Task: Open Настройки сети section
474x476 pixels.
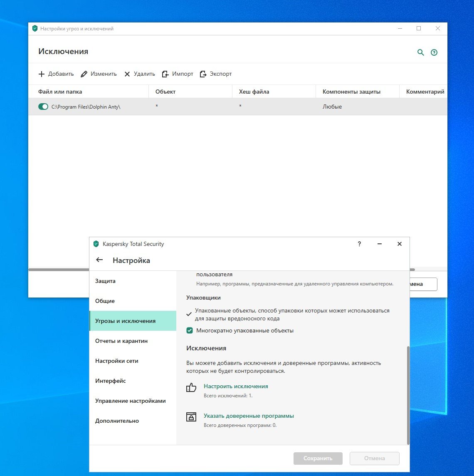Action: [x=133, y=361]
